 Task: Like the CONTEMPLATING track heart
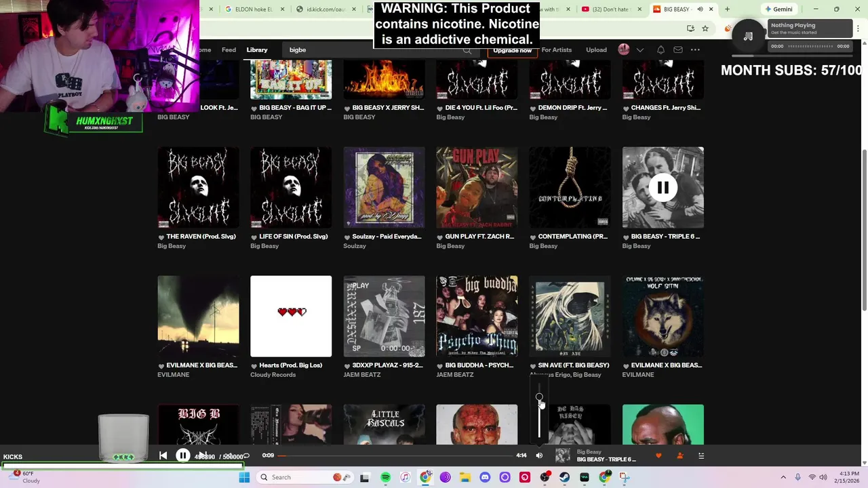click(533, 237)
